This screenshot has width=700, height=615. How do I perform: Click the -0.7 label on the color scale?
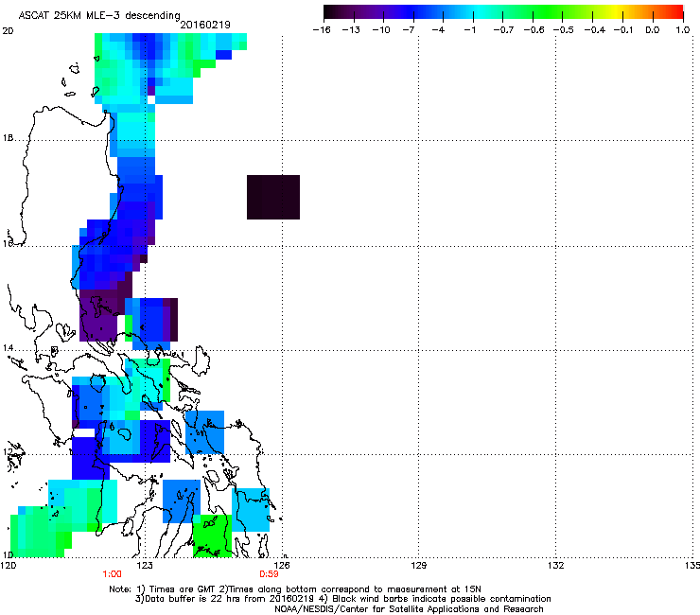click(x=503, y=30)
